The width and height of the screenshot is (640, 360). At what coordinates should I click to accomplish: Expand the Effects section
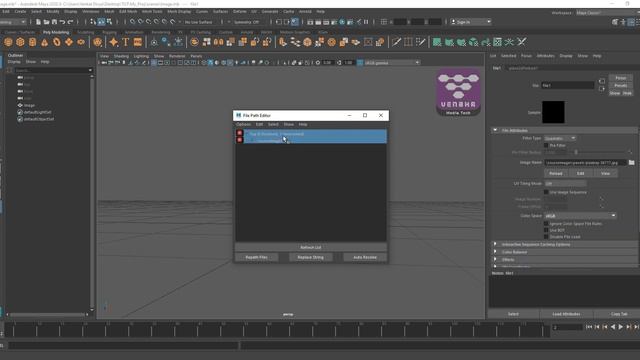(495, 260)
